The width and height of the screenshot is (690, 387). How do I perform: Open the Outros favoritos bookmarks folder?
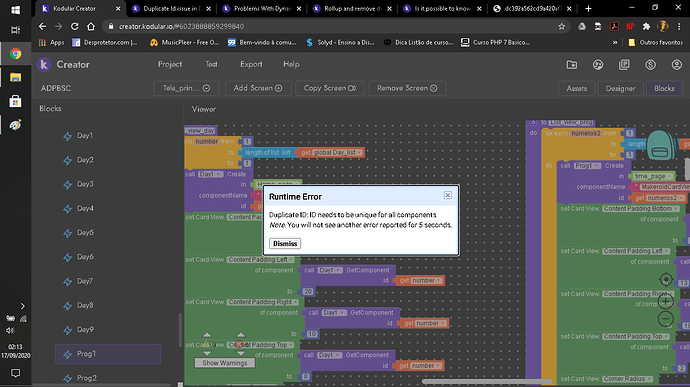click(655, 43)
